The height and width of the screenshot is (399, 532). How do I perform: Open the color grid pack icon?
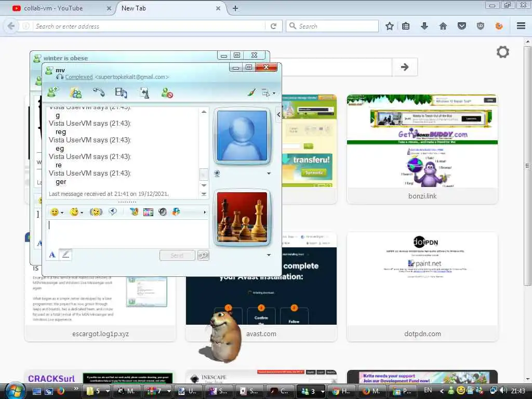(x=148, y=212)
